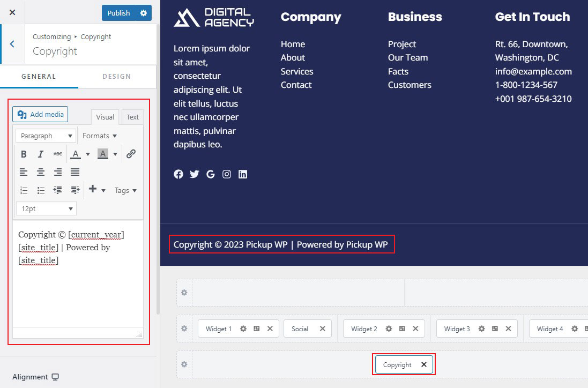
Task: Close the Customizer with the X icon
Action: 12,12
